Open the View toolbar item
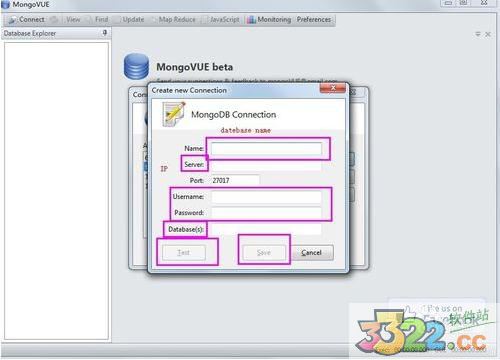Viewport: 500px width, 360px height. [x=73, y=20]
